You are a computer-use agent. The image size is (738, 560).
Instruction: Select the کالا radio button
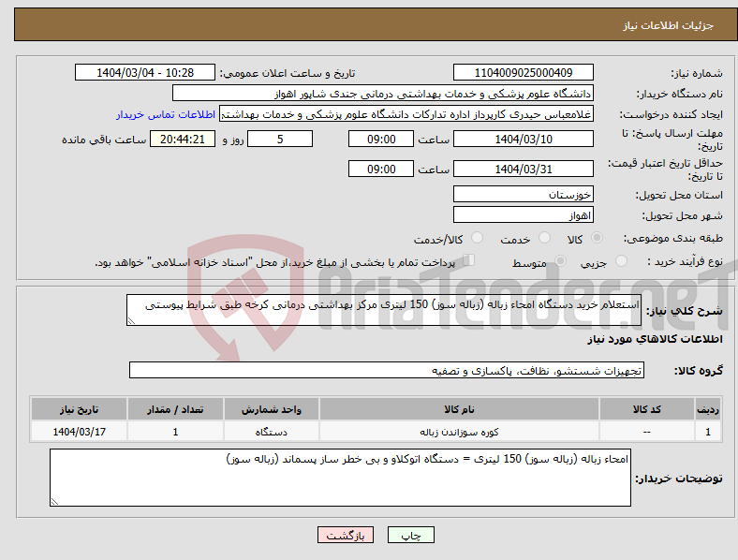[597, 238]
